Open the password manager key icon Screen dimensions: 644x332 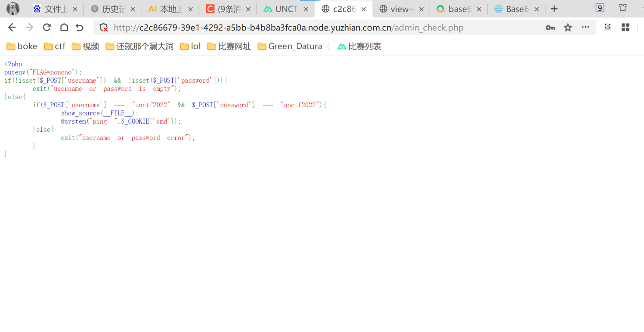550,27
